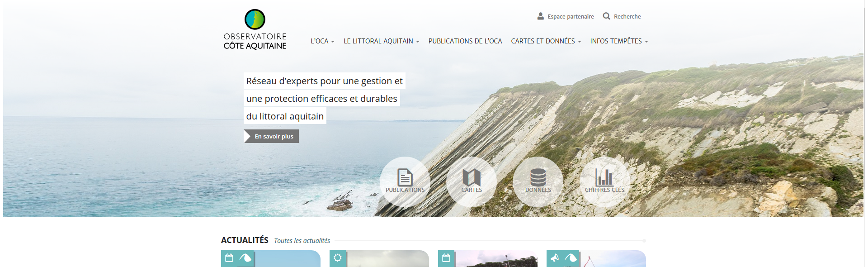Open the Chiffres clés chart shortcut
The height and width of the screenshot is (267, 868).
(604, 182)
